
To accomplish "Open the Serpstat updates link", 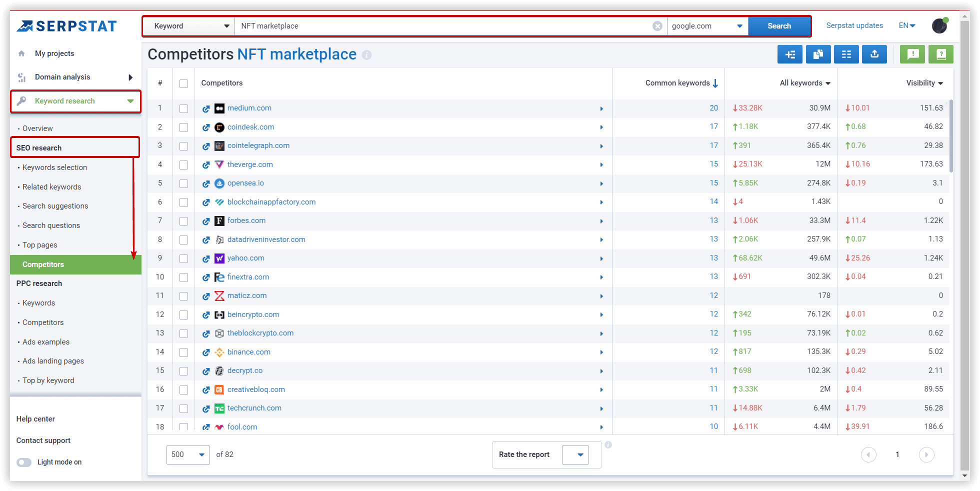I will point(854,25).
